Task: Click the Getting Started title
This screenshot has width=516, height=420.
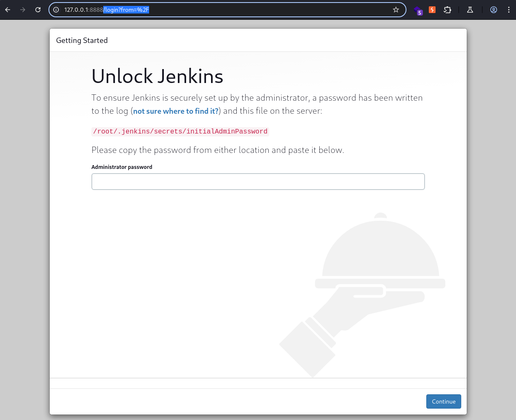Action: pos(82,40)
